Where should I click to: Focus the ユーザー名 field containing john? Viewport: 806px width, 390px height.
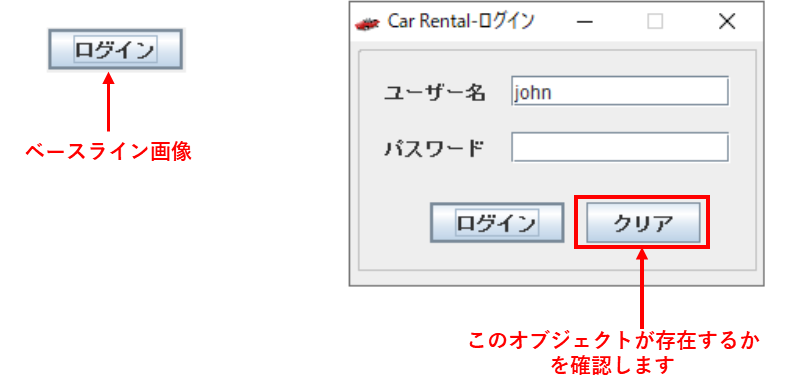620,91
